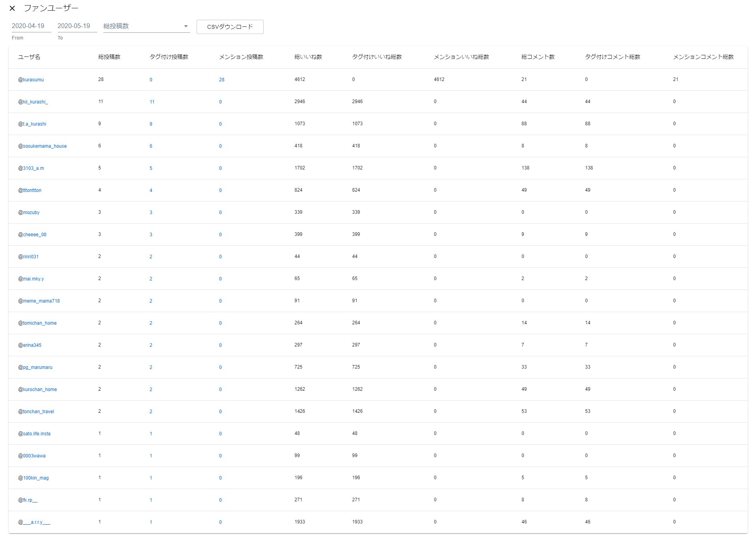Click the メンションコメント総数 column header

703,57
